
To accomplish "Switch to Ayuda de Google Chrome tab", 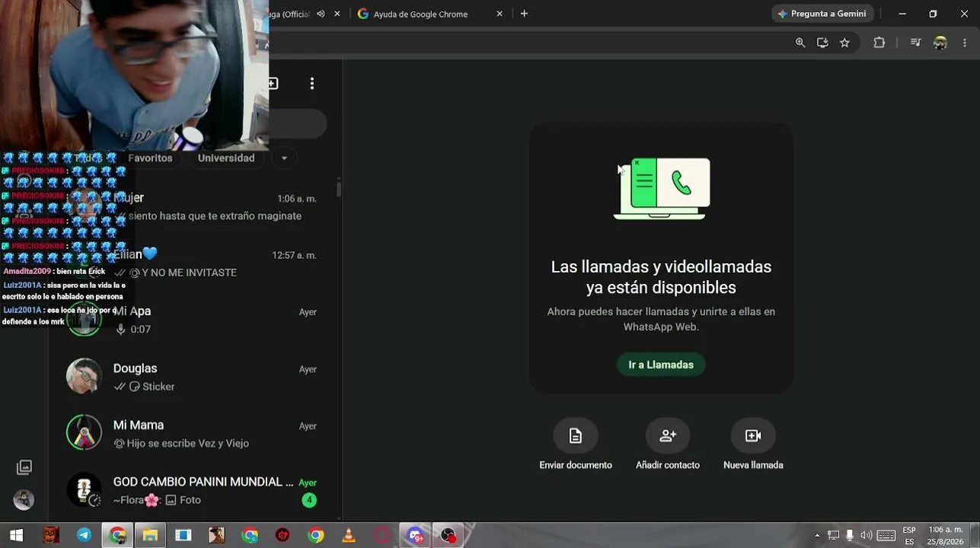I will 430,14.
